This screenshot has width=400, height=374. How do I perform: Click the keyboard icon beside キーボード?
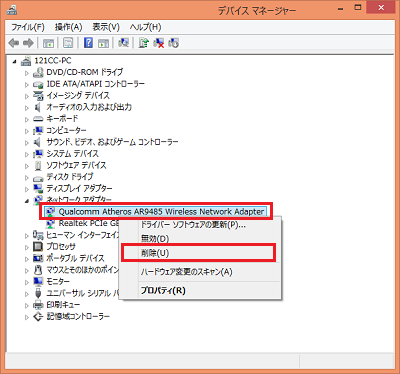(x=38, y=119)
